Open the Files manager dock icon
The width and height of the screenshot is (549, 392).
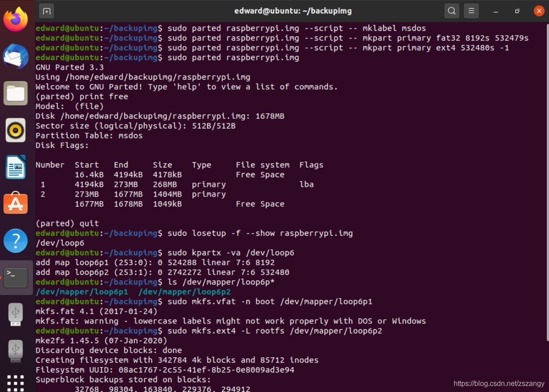(x=16, y=93)
